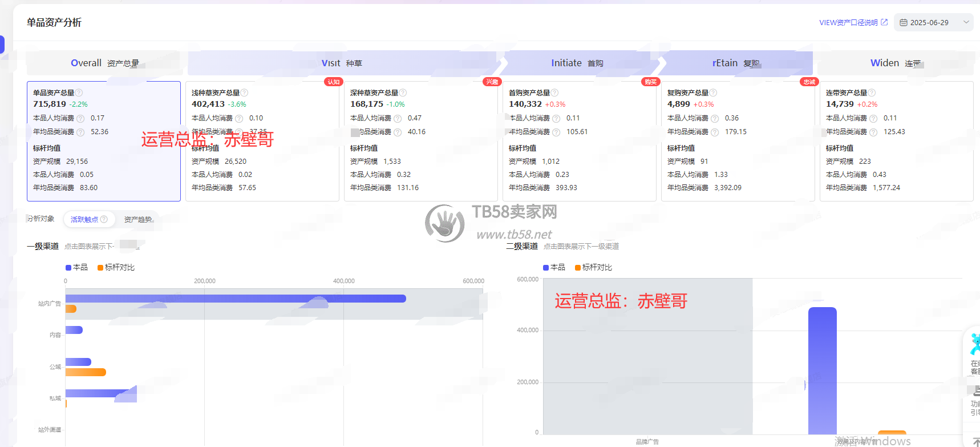
Task: Click 本品人均消费 help icon in 单品资产总量 card
Action: pos(80,119)
